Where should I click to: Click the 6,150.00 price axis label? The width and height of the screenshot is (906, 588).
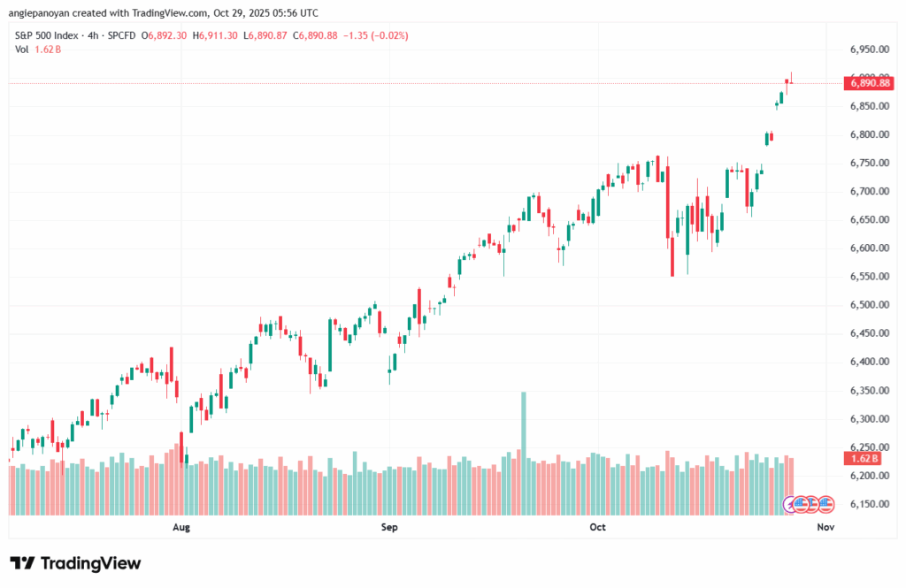point(868,504)
